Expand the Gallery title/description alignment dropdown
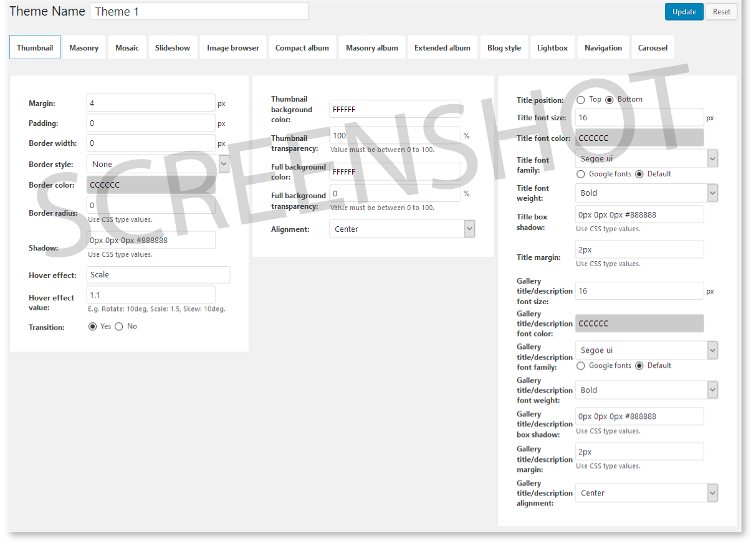Screen dimensions: 756x546 [646, 493]
